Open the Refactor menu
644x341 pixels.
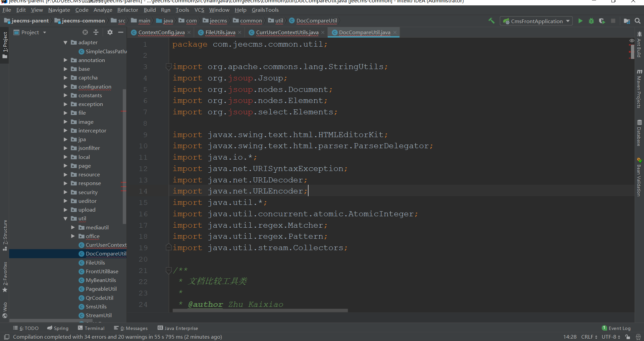point(127,10)
